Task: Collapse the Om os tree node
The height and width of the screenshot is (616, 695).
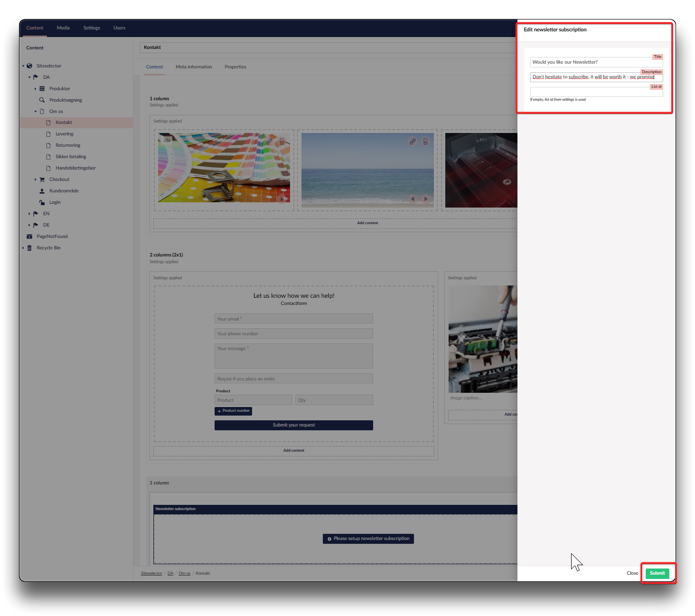Action: click(x=35, y=112)
